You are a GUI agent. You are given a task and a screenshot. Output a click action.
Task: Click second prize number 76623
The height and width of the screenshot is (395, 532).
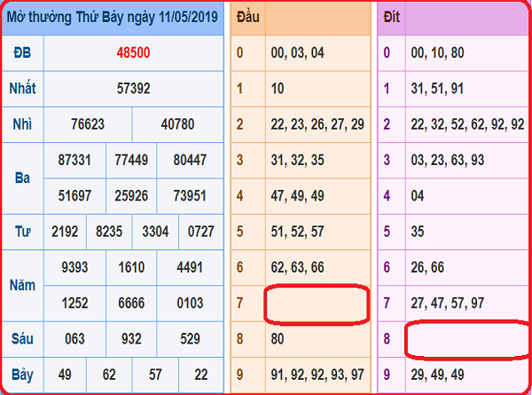point(88,124)
